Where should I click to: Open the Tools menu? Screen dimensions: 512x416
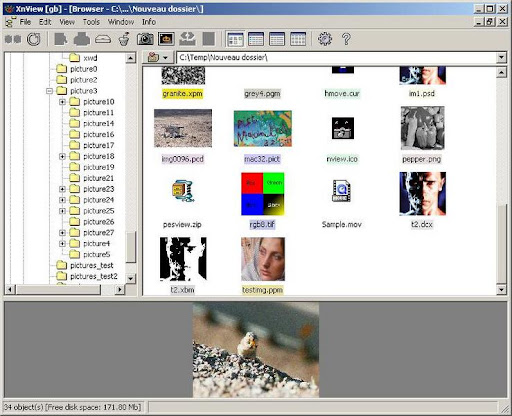coord(91,22)
